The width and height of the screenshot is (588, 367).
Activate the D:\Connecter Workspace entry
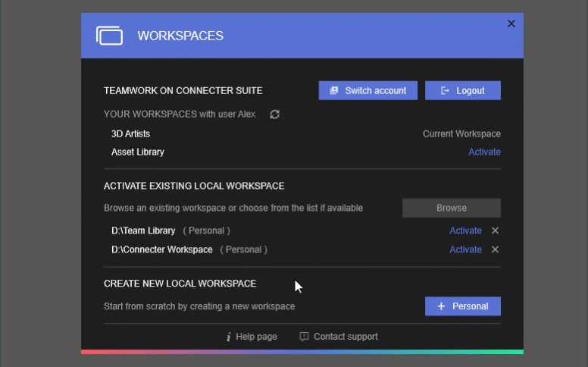(465, 249)
